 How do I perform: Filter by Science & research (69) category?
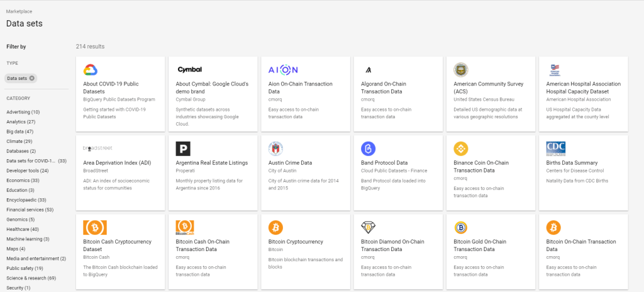coord(31,278)
